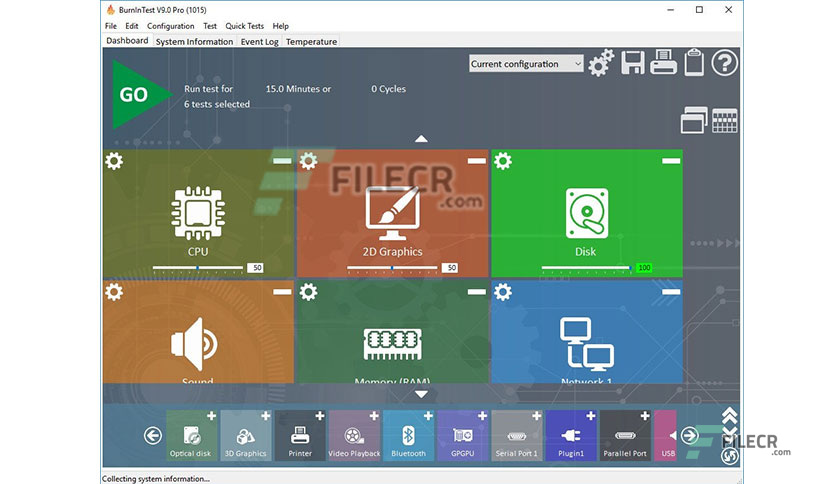
Task: Open test preferences gears icon
Action: coord(601,63)
